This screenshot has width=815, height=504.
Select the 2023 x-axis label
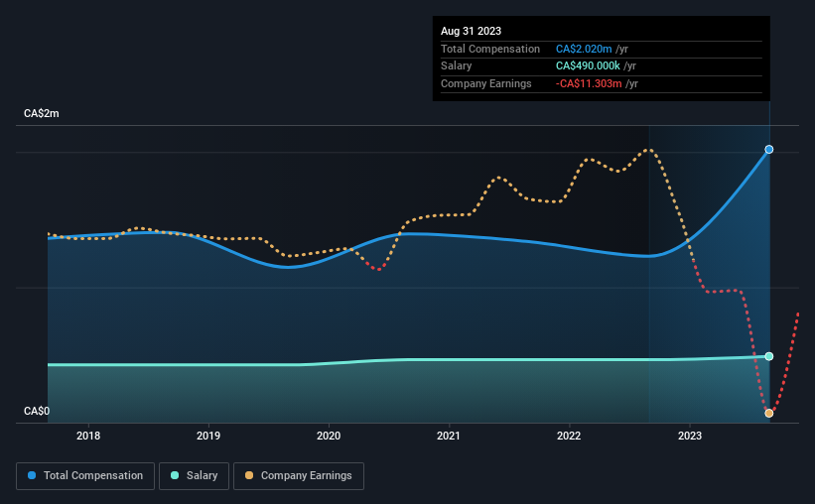tap(690, 436)
